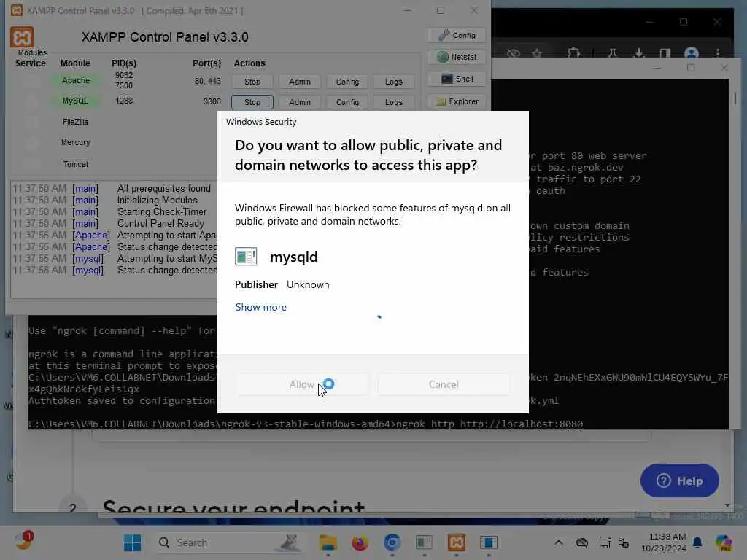Open browser extensions puzzle icon
Image resolution: width=747 pixels, height=560 pixels.
[x=573, y=53]
